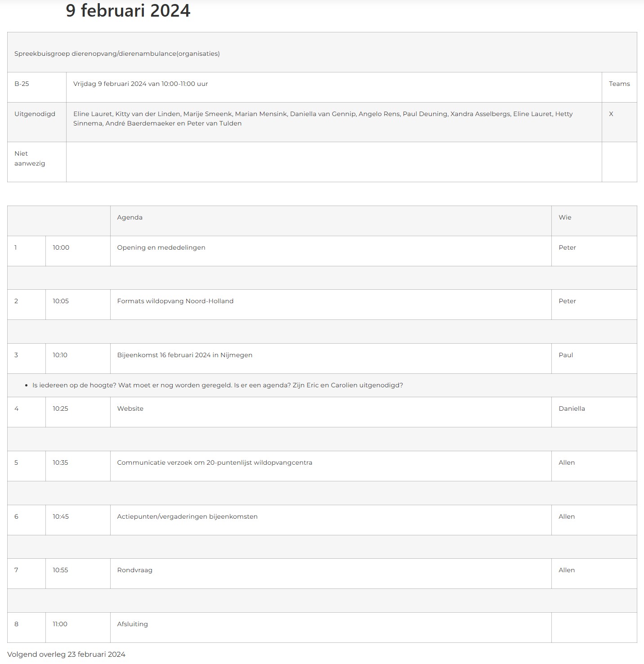Viewport: 644px width, 664px height.
Task: Select the Website agenda item
Action: coord(130,408)
